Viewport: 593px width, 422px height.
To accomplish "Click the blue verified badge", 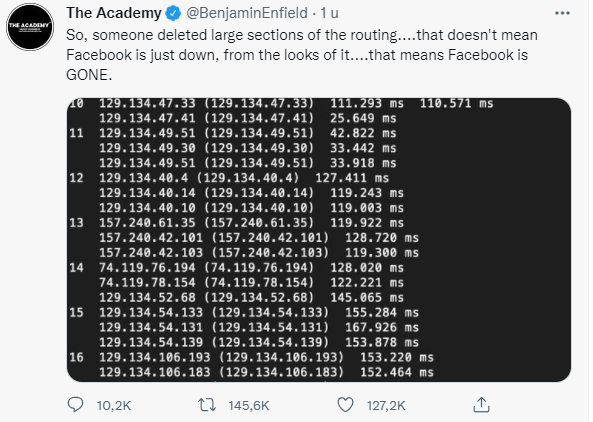I will (174, 14).
